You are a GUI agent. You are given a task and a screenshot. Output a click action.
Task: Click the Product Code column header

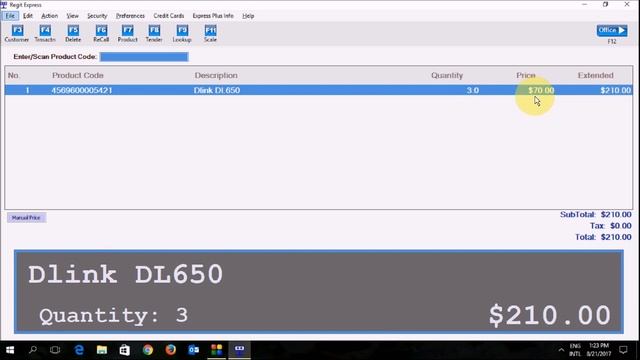coord(78,76)
